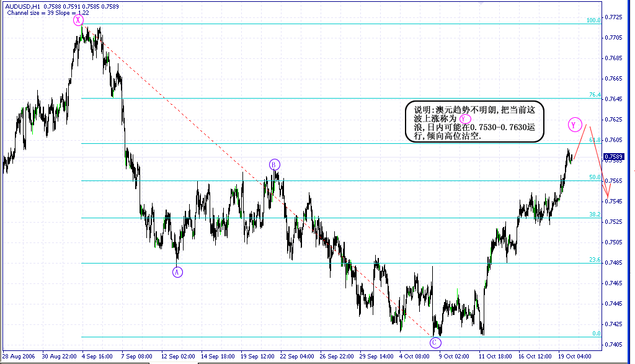Screen dimensions: 635x364
Task: Click the Chinese commentary text box
Action: (474, 122)
